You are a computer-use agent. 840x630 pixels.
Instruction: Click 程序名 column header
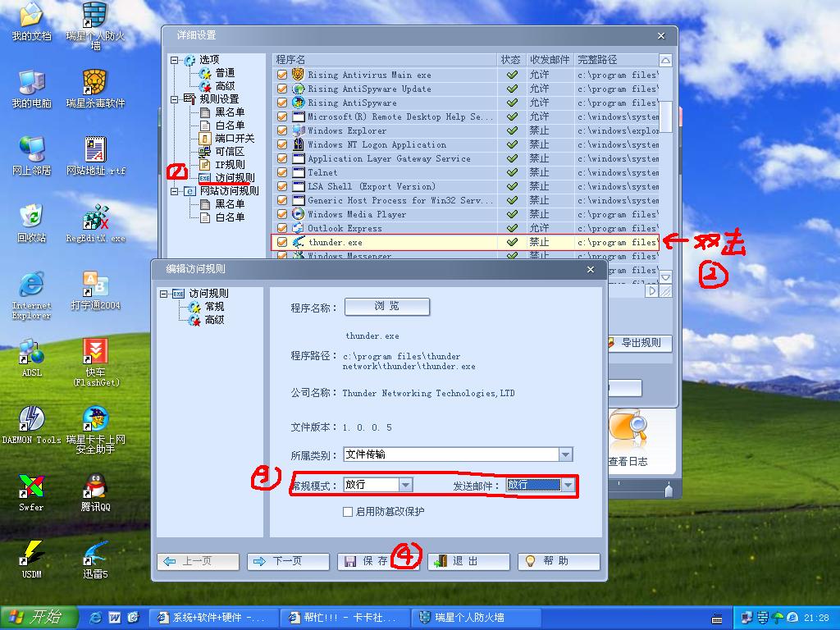click(385, 60)
